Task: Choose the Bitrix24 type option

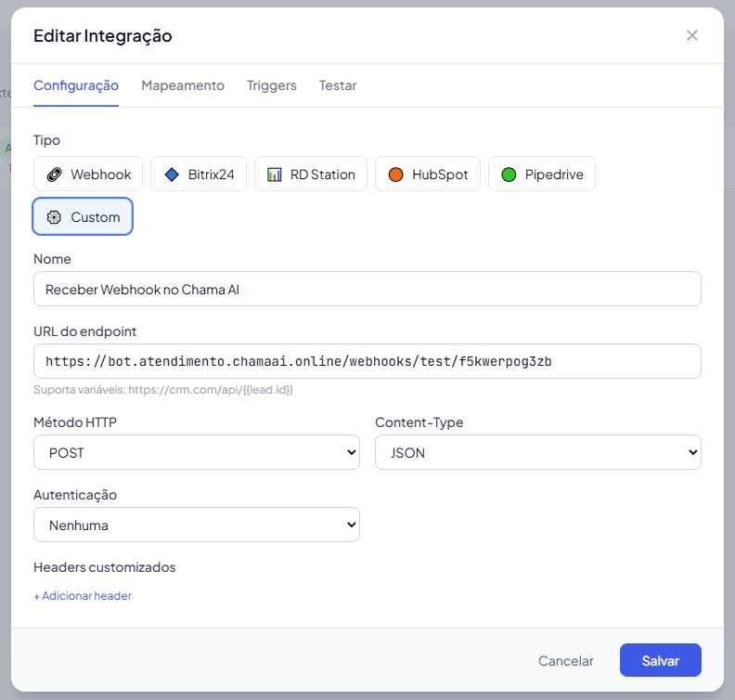Action: 199,174
